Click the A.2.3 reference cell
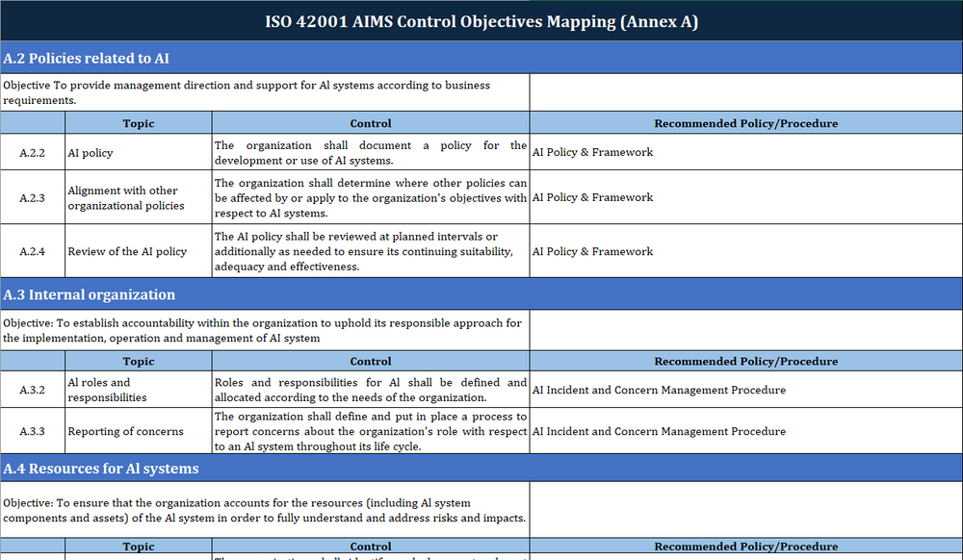 pyautogui.click(x=33, y=197)
